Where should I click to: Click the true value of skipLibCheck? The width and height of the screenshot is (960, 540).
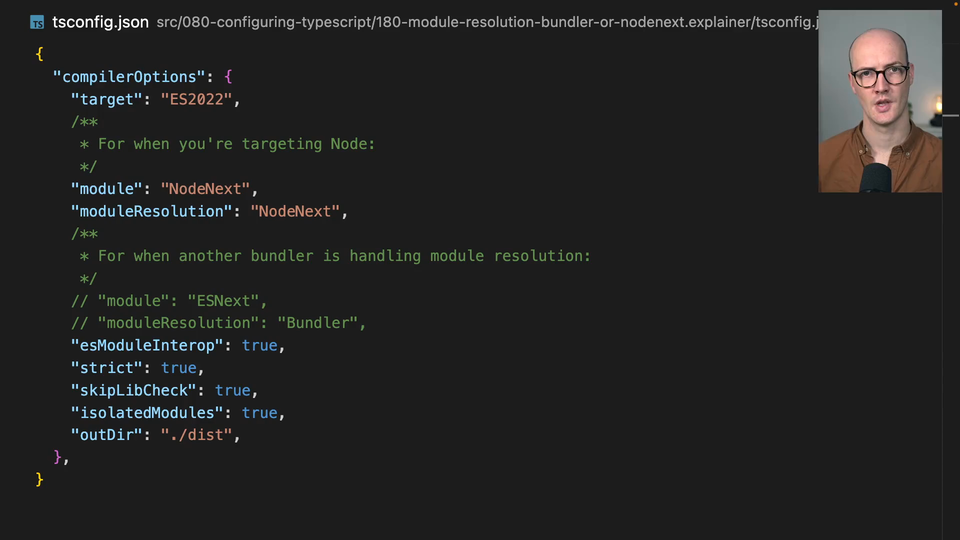tap(232, 390)
